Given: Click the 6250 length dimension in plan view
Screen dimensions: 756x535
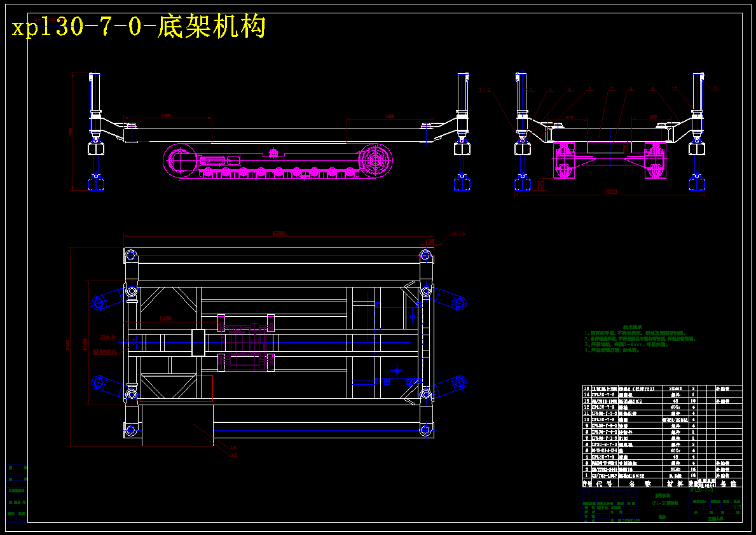Looking at the screenshot, I should [x=278, y=233].
